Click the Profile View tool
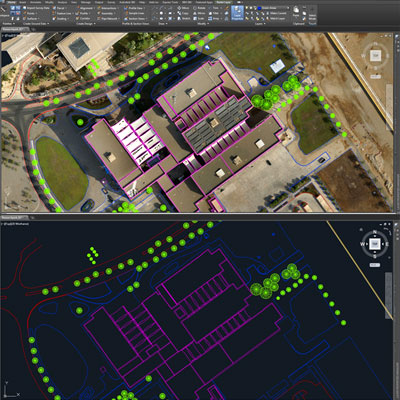This screenshot has height=400, width=400. (133, 8)
